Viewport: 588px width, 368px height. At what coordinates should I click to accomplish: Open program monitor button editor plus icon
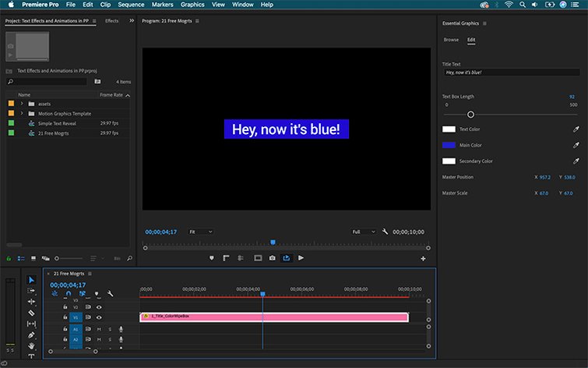point(424,258)
